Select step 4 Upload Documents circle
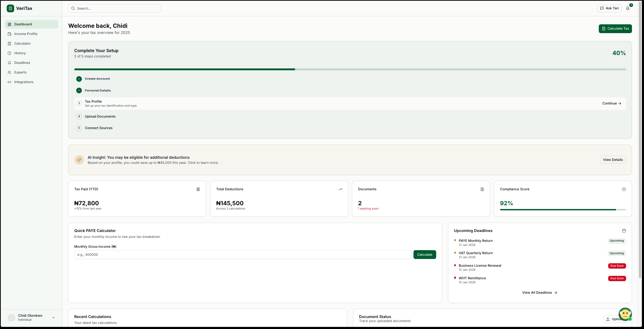Image resolution: width=644 pixels, height=329 pixels. tap(79, 117)
